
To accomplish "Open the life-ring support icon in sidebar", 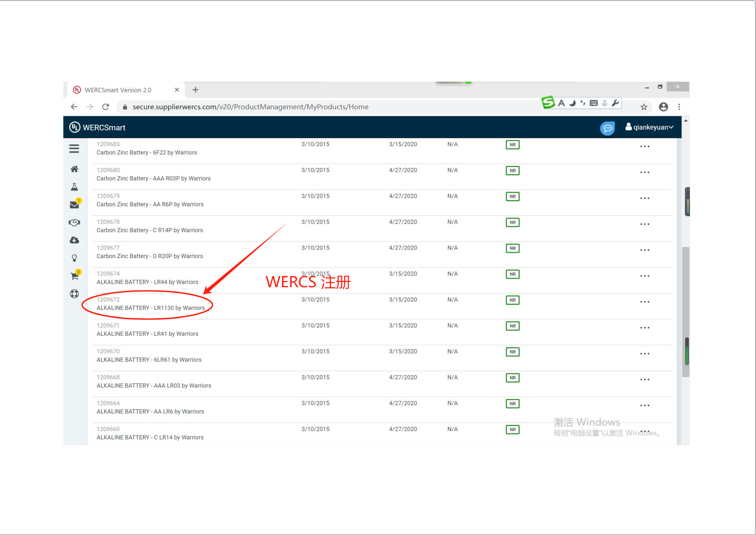I will coord(75,294).
